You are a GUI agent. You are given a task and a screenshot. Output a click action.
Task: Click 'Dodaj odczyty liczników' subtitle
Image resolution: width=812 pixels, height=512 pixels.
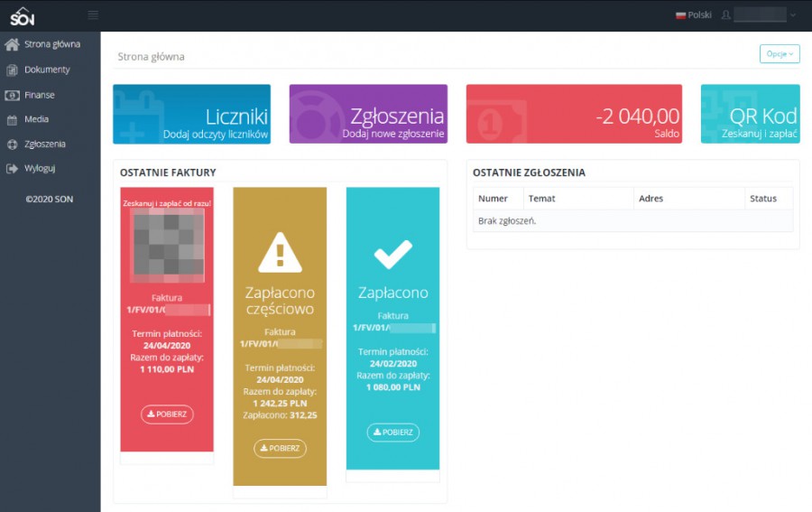pos(216,135)
